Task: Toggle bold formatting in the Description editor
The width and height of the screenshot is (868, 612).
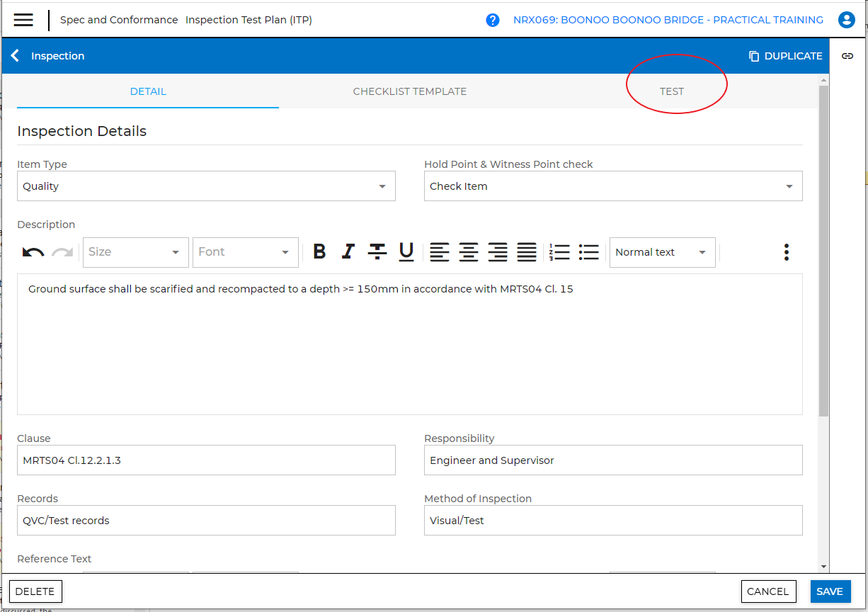Action: pyautogui.click(x=319, y=251)
